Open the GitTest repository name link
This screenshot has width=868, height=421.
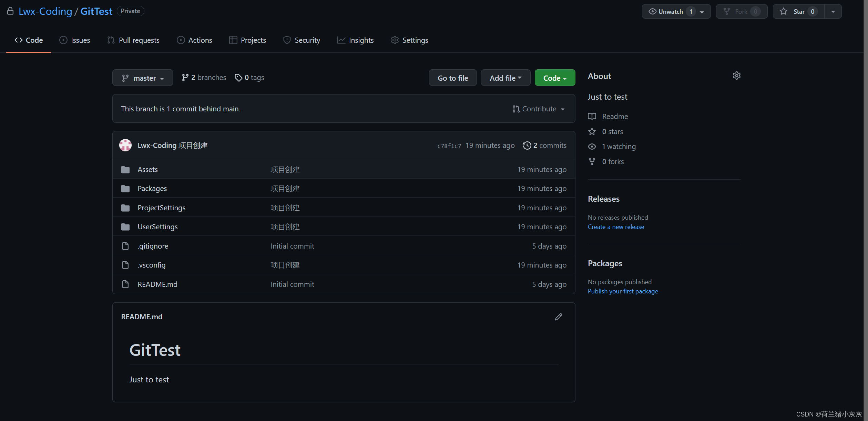tap(96, 11)
